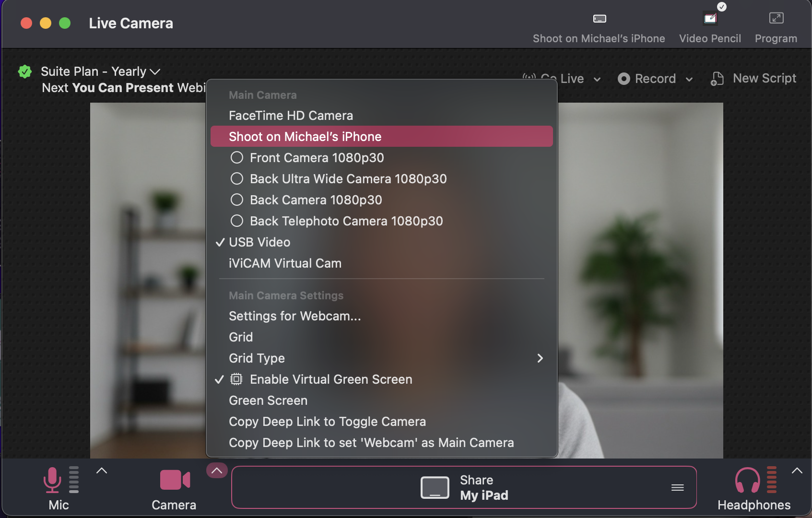This screenshot has height=518, width=812.
Task: Choose iViCAM Virtual Cam
Action: (x=382, y=263)
